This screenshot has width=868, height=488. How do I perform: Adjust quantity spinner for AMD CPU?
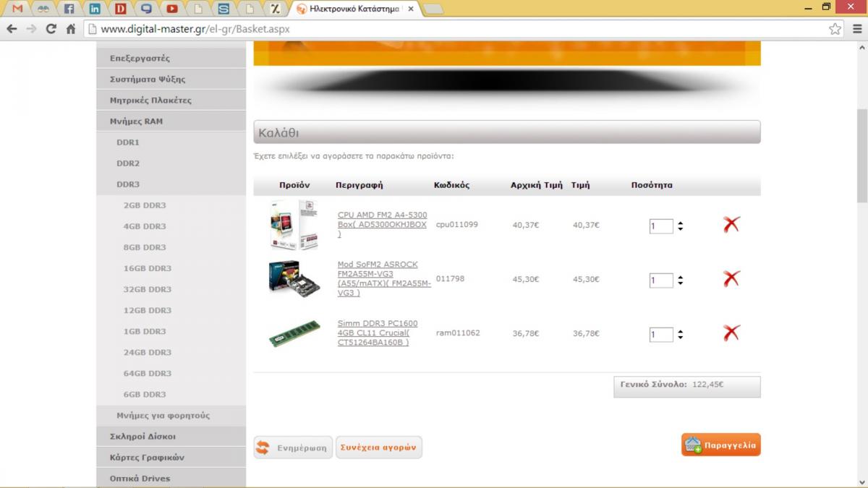point(680,226)
